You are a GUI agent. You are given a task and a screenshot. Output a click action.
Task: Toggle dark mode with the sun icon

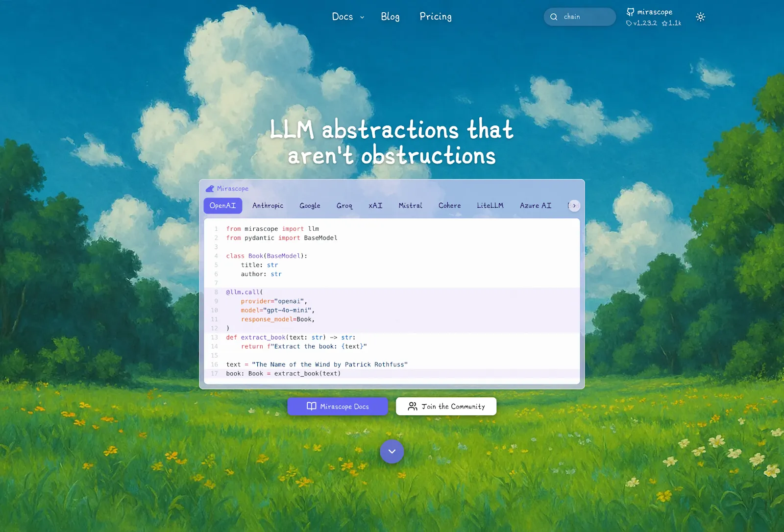(701, 17)
